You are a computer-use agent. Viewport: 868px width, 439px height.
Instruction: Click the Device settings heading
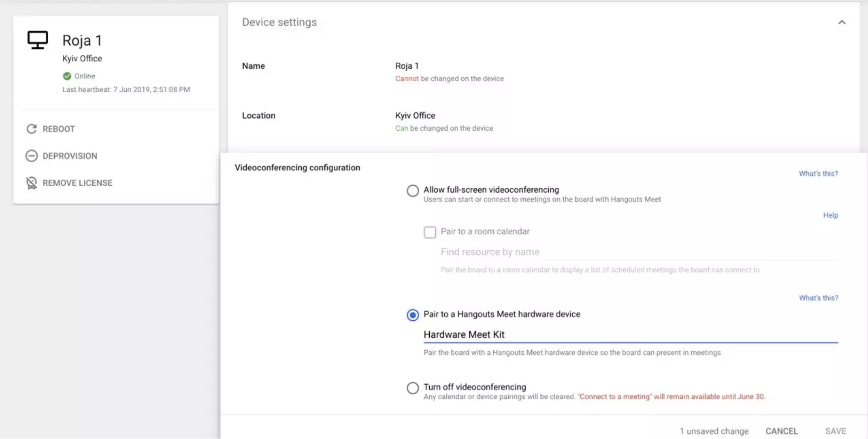279,22
